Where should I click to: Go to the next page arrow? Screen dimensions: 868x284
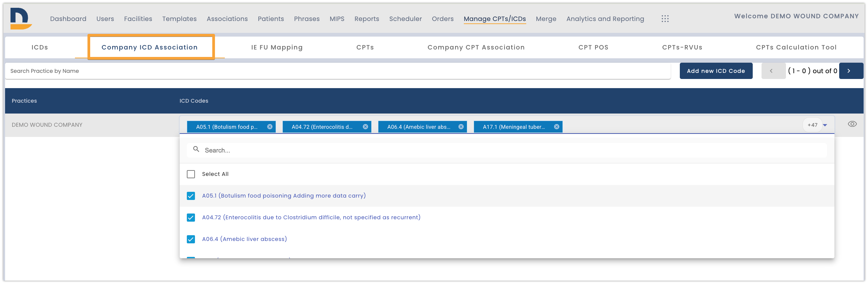[x=851, y=71]
